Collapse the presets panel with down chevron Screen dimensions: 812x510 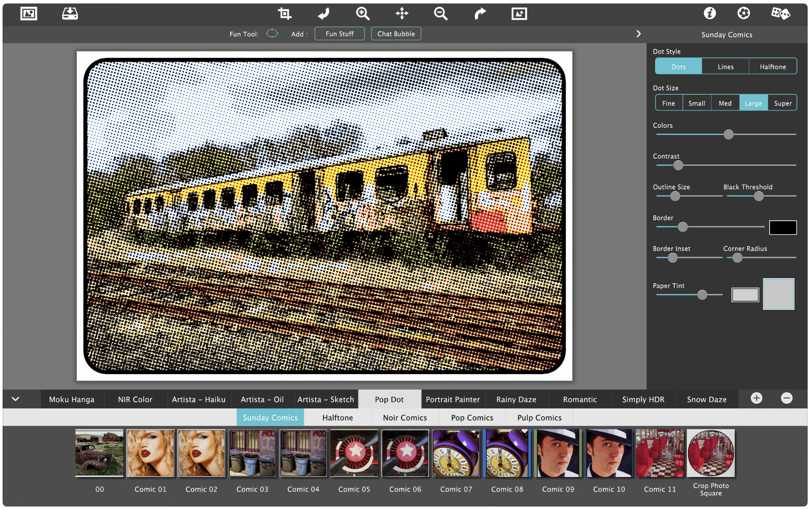(15, 399)
